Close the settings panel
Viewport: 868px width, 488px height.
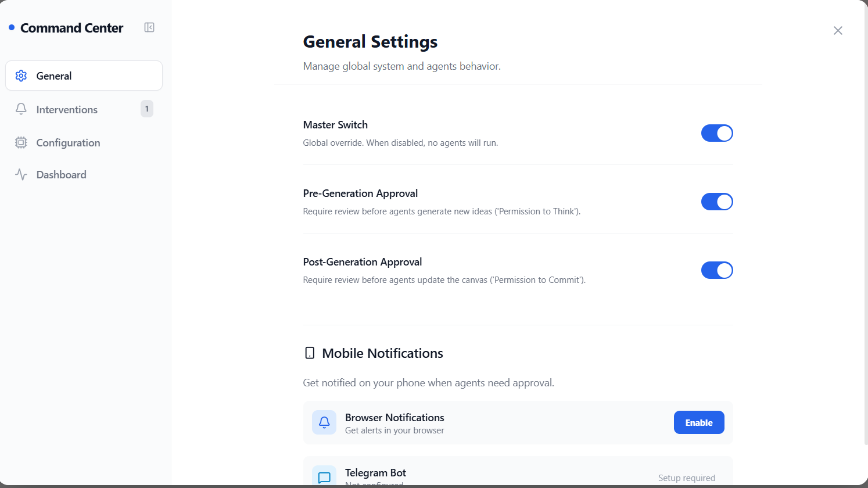pos(838,31)
